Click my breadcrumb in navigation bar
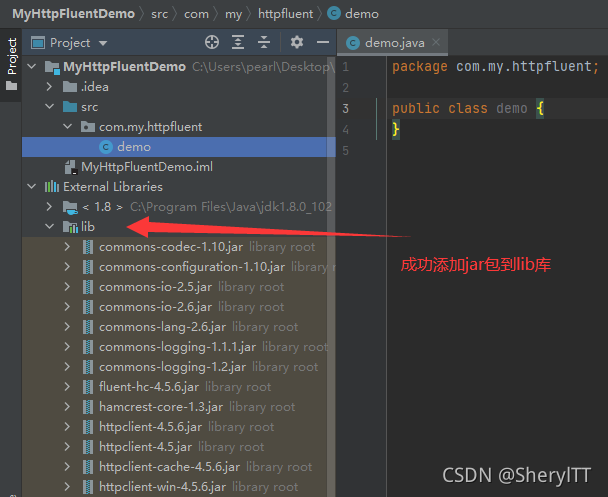This screenshot has height=497, width=608. (233, 15)
